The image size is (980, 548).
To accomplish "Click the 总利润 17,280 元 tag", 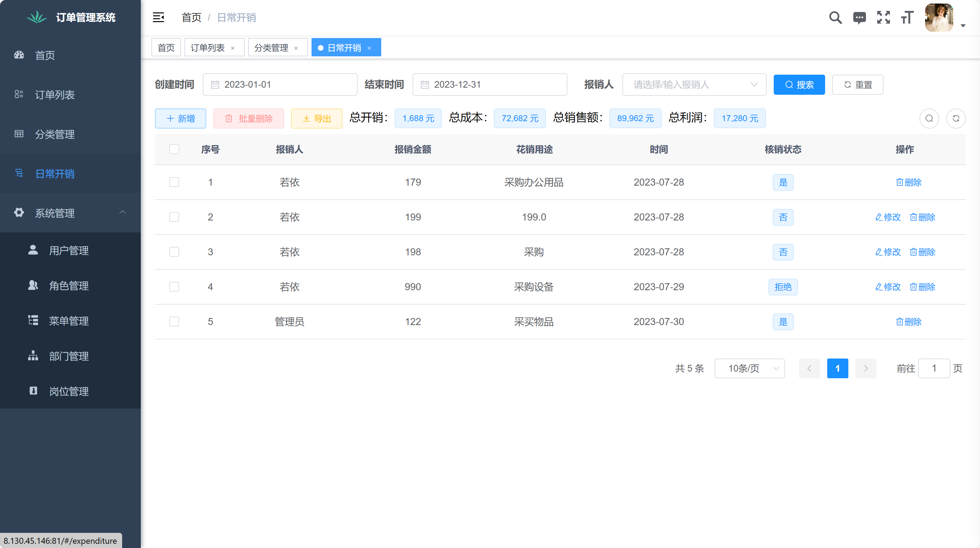I will [740, 118].
